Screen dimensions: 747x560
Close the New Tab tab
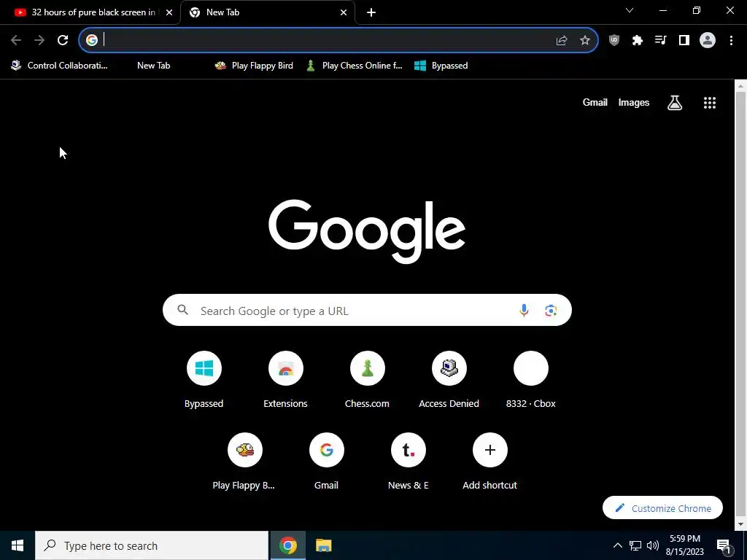tap(344, 12)
